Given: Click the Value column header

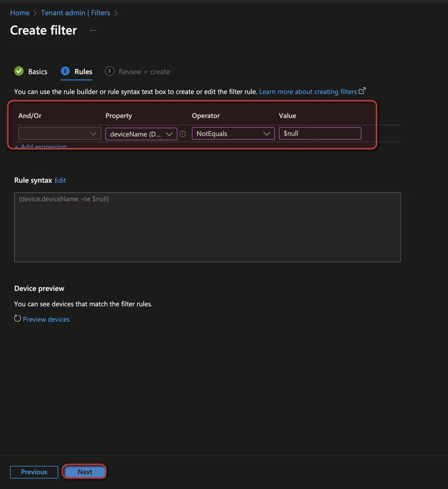Looking at the screenshot, I should click(x=287, y=116).
